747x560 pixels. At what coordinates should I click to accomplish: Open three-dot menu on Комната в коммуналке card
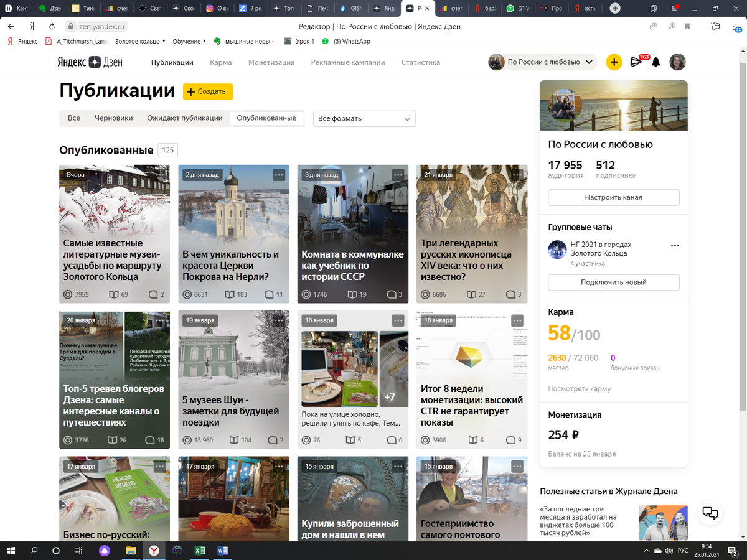click(x=398, y=175)
